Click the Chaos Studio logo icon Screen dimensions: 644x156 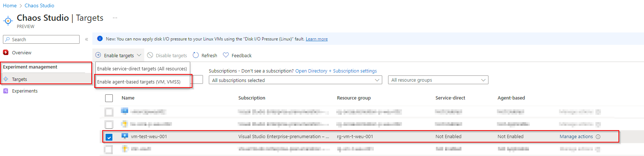pos(8,21)
